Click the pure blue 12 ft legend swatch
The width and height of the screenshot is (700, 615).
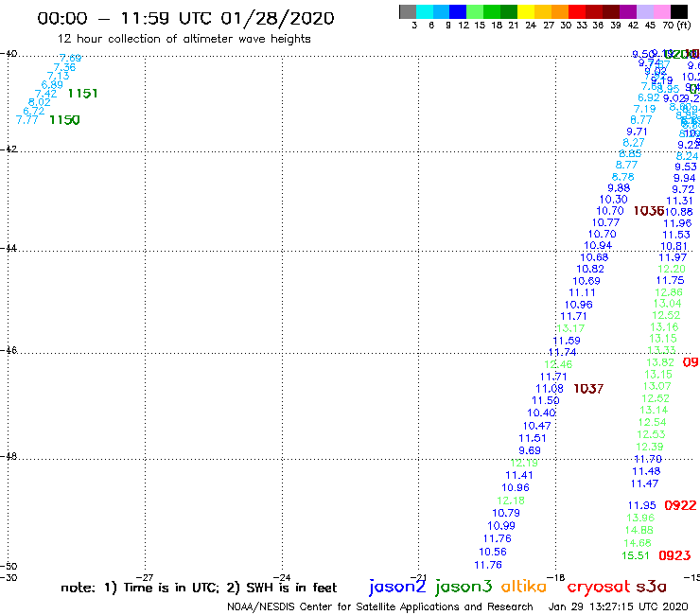coord(458,11)
